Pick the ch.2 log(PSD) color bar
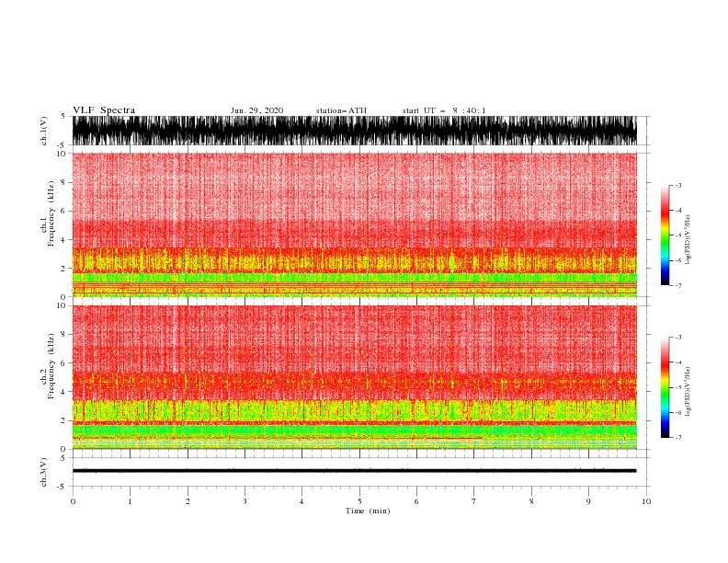Image resolution: width=728 pixels, height=563 pixels. click(x=665, y=387)
